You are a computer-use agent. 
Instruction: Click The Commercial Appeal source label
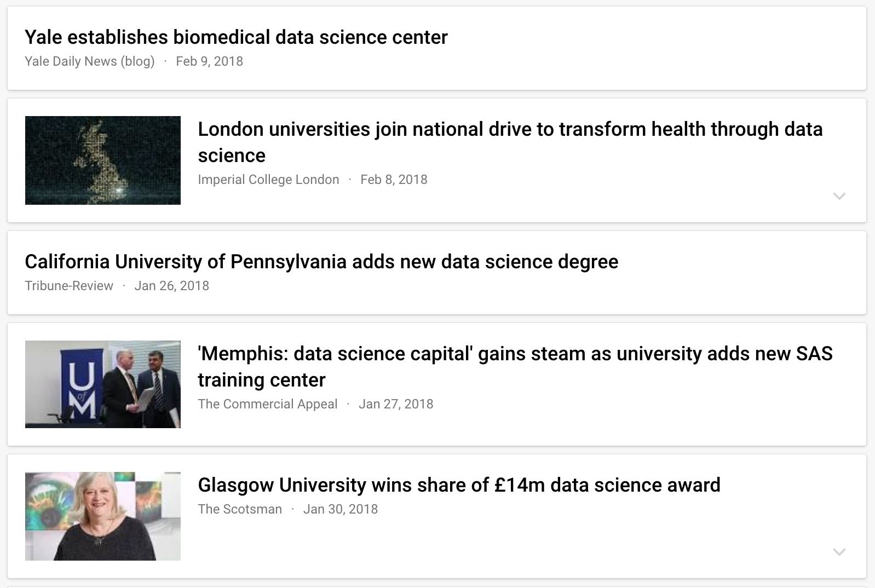click(x=268, y=404)
